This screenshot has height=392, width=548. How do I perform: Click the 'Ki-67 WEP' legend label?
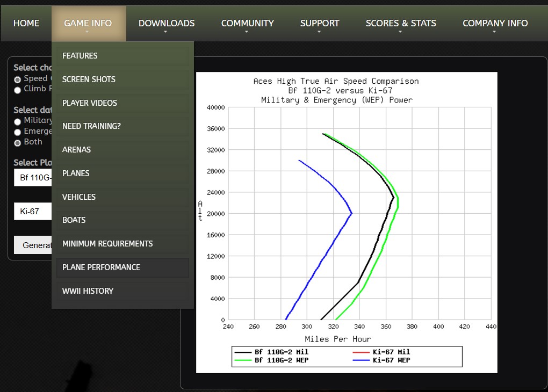[x=392, y=360]
